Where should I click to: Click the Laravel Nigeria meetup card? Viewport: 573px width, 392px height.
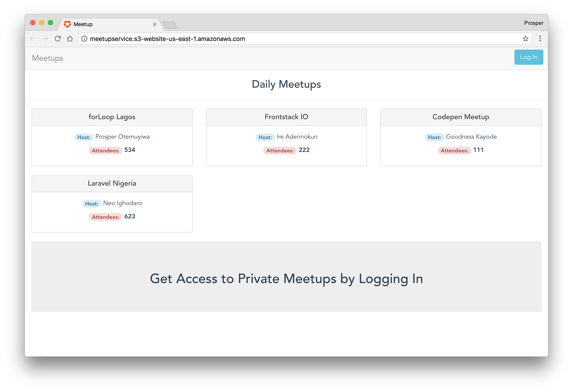112,203
